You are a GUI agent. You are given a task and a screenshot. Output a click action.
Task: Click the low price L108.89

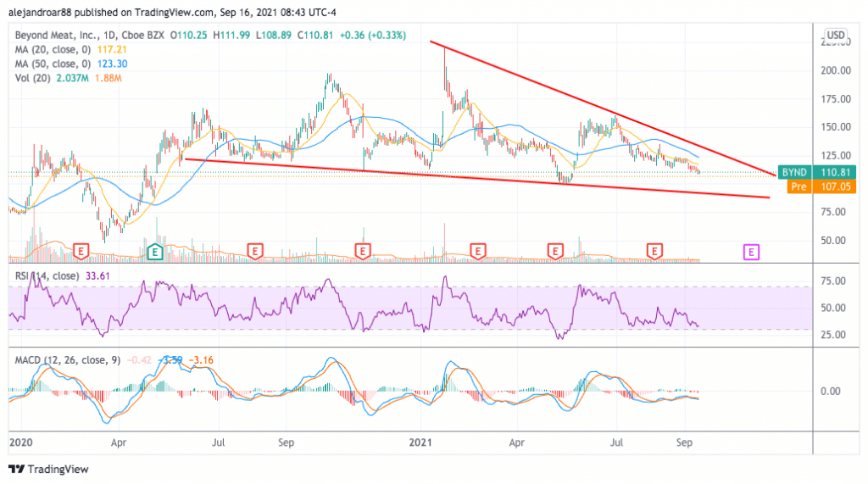[x=274, y=35]
